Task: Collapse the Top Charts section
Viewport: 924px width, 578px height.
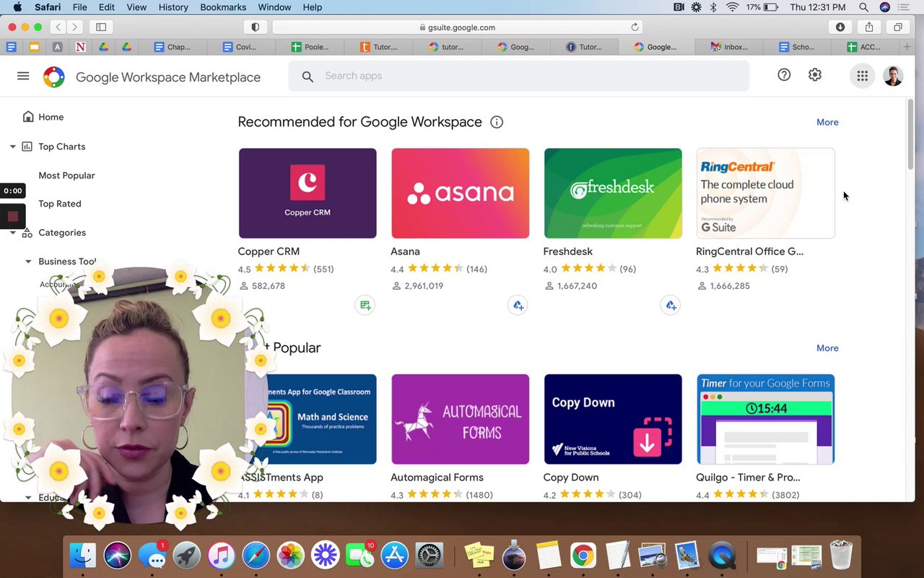Action: pyautogui.click(x=12, y=147)
